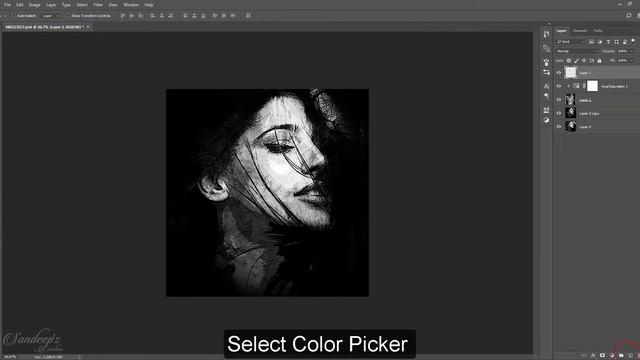Click Align horizontal centers icon
This screenshot has width=640, height=360.
point(162,16)
